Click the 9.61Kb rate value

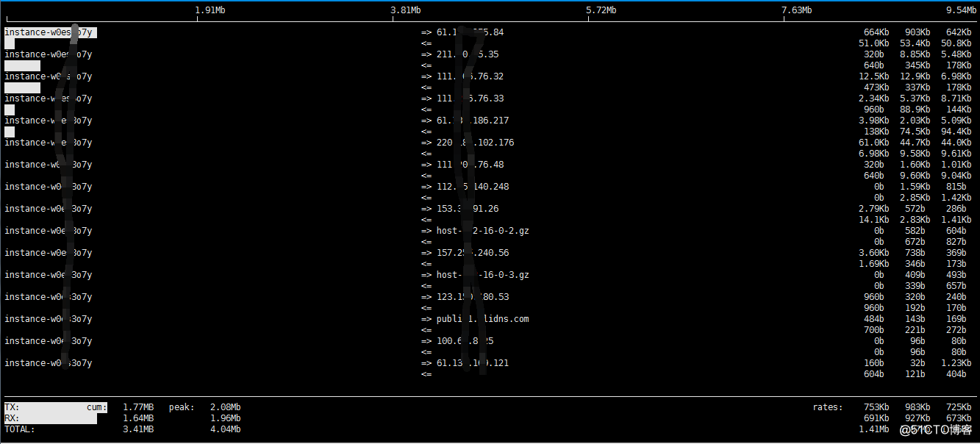coord(956,154)
